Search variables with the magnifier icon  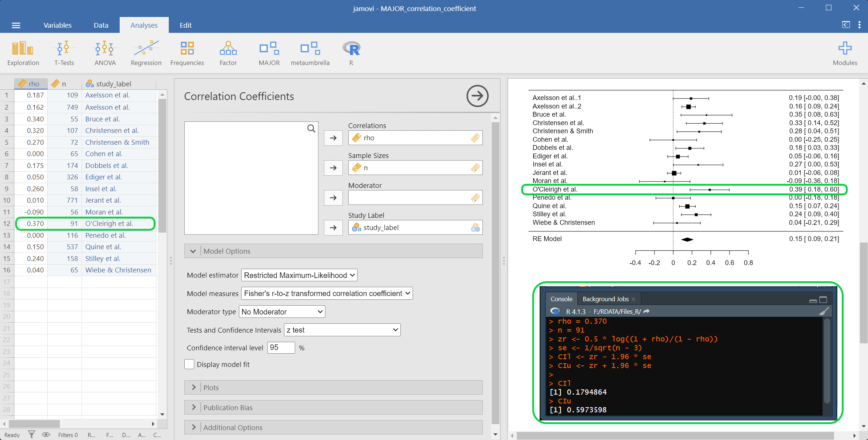pos(311,128)
